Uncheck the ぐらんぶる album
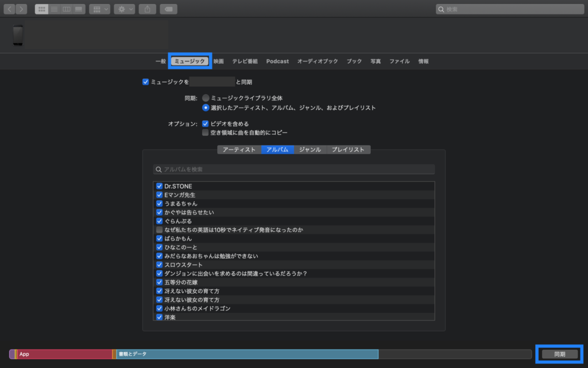Image resolution: width=588 pixels, height=368 pixels. pyautogui.click(x=160, y=221)
